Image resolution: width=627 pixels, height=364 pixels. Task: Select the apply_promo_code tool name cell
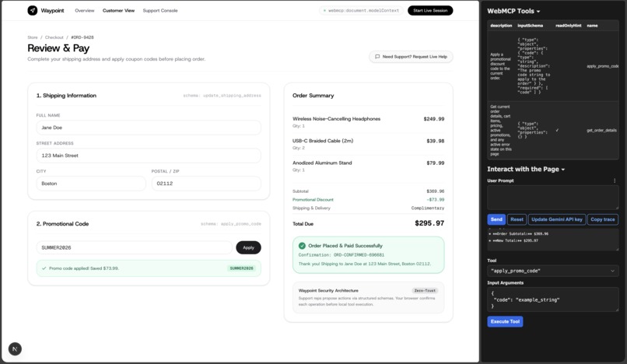pyautogui.click(x=602, y=66)
